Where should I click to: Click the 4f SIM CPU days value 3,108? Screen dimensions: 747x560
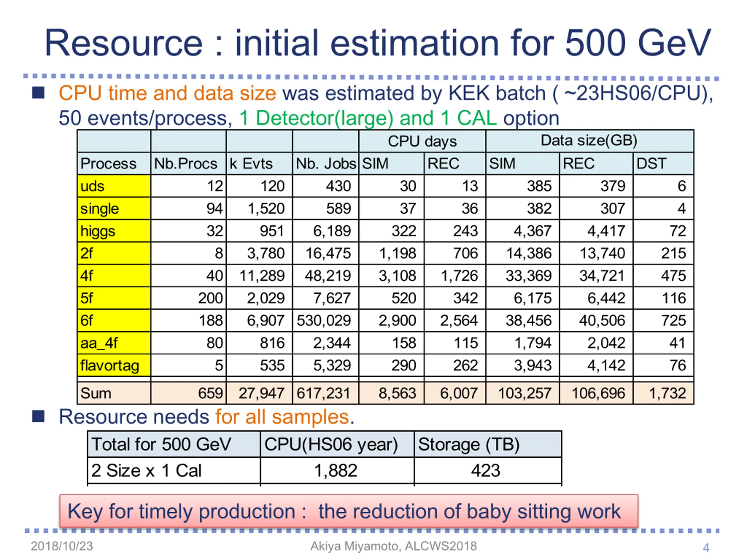[391, 276]
